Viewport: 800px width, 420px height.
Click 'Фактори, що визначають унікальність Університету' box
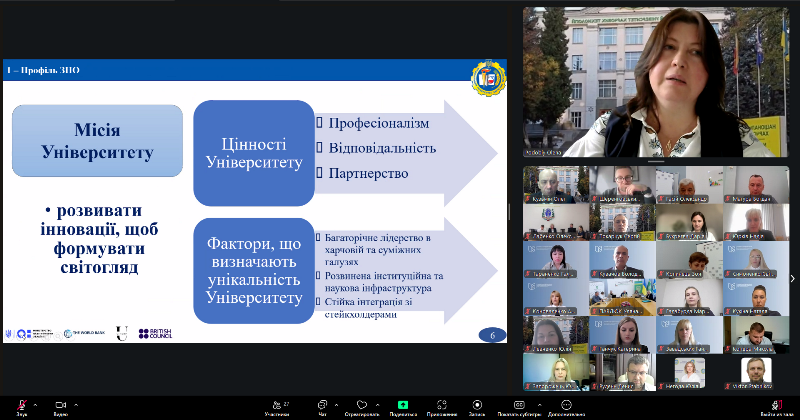click(254, 270)
